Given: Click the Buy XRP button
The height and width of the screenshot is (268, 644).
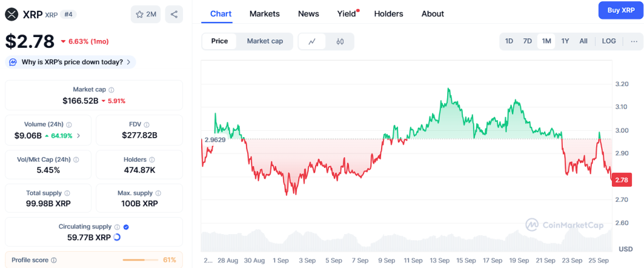Looking at the screenshot, I should pos(620,10).
